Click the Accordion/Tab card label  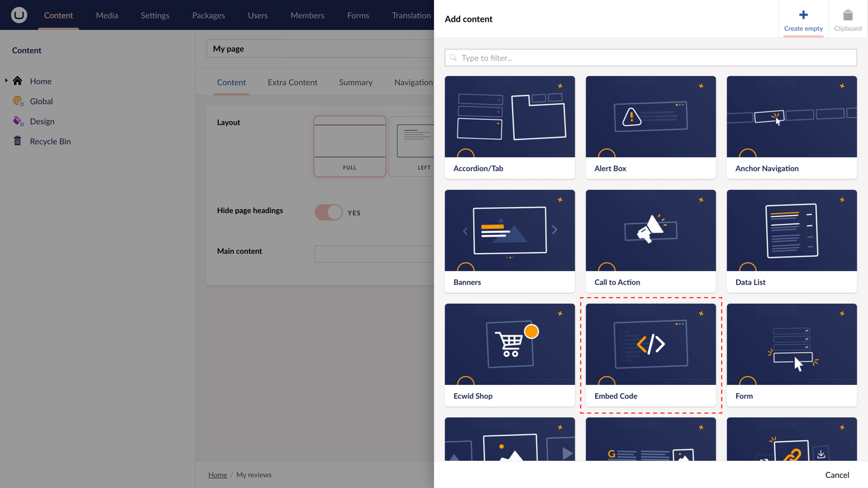(478, 168)
